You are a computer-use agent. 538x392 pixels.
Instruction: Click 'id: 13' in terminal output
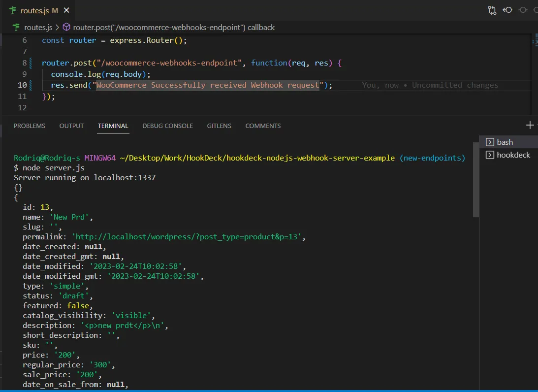38,207
